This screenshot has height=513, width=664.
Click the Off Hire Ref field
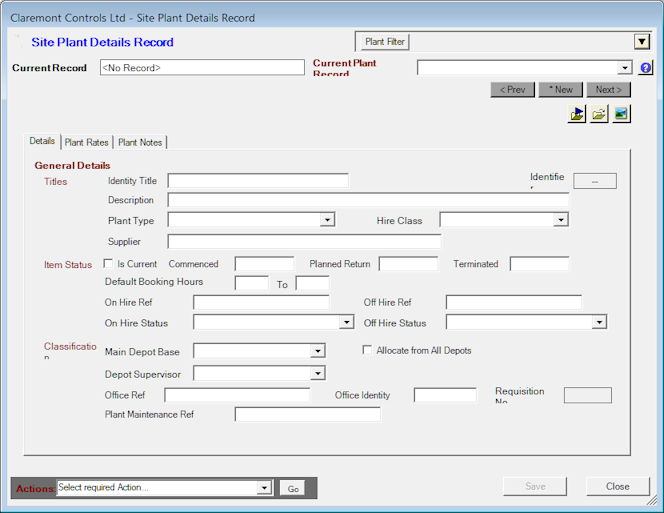point(514,302)
